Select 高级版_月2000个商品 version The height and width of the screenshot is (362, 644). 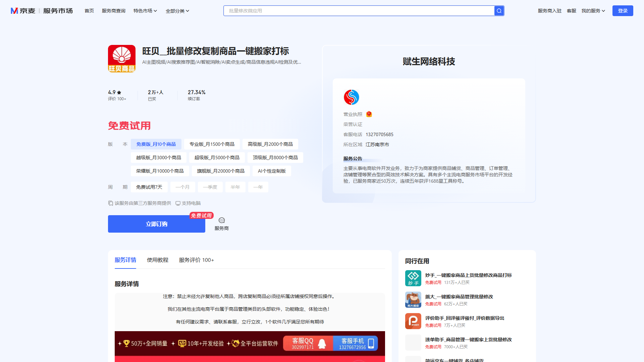coord(270,144)
